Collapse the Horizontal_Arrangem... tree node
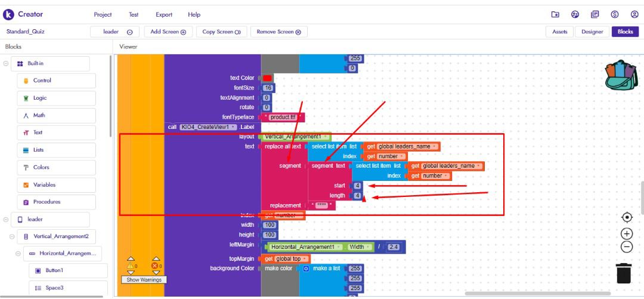This screenshot has height=299, width=644. (x=18, y=254)
